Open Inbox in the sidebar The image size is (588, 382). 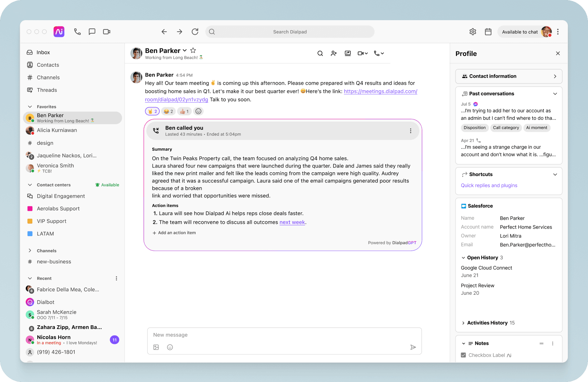click(x=43, y=53)
